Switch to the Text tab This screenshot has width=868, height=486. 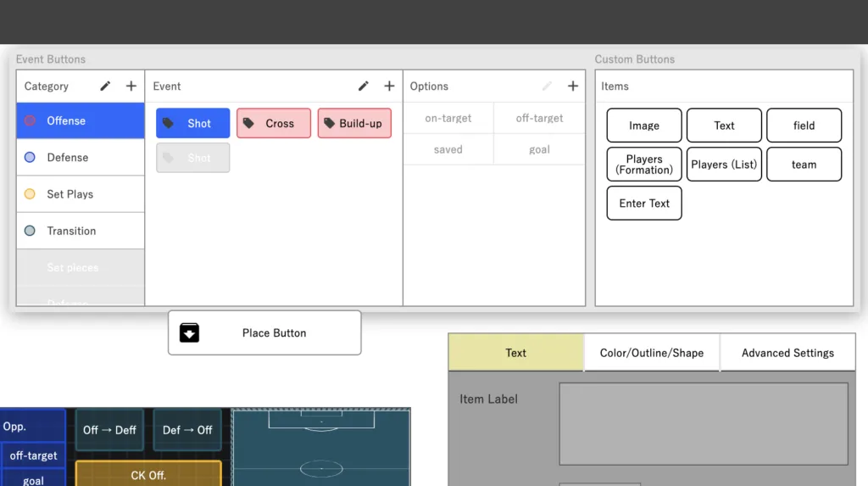(x=516, y=353)
